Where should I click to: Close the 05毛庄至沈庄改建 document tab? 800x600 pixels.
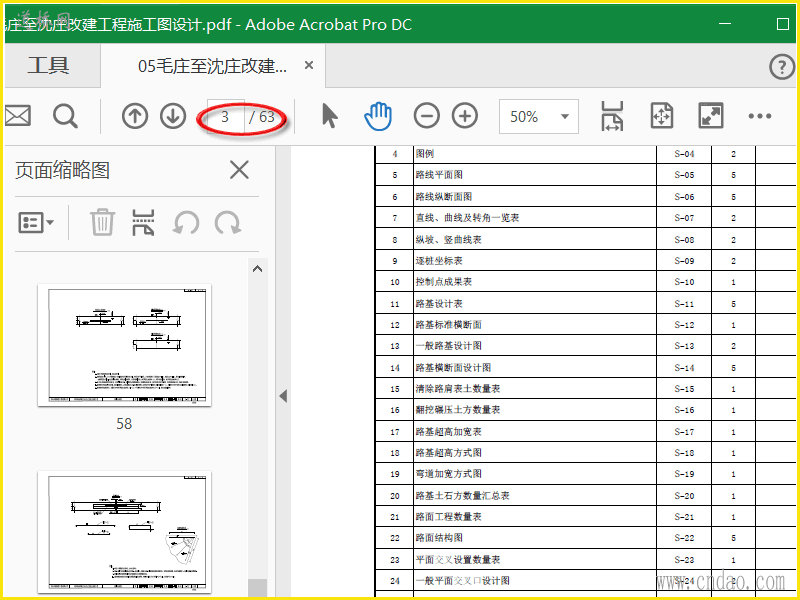309,65
